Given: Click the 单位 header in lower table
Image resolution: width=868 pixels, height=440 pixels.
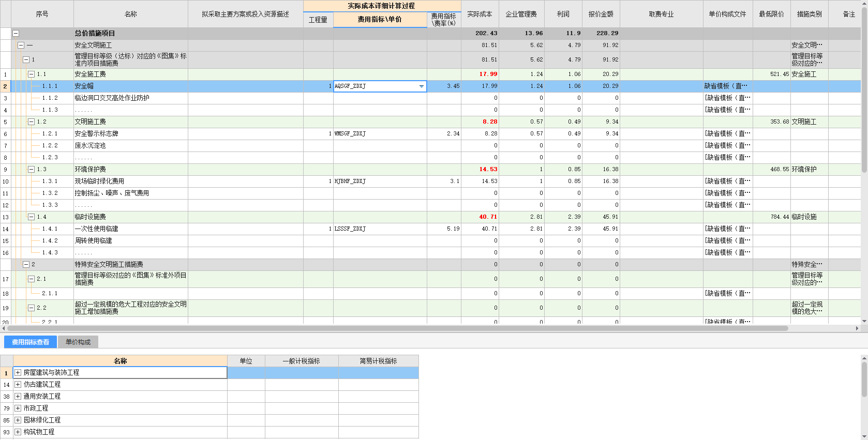Looking at the screenshot, I should pyautogui.click(x=246, y=361).
